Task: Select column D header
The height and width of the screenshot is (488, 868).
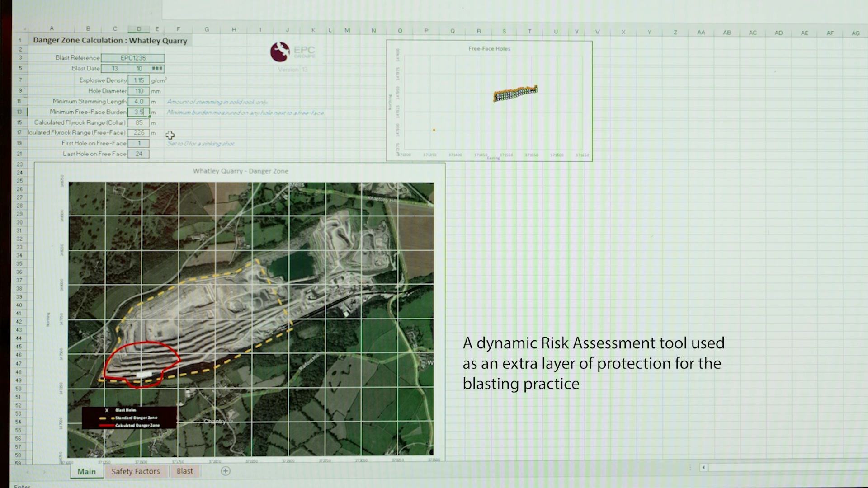Action: [x=139, y=29]
